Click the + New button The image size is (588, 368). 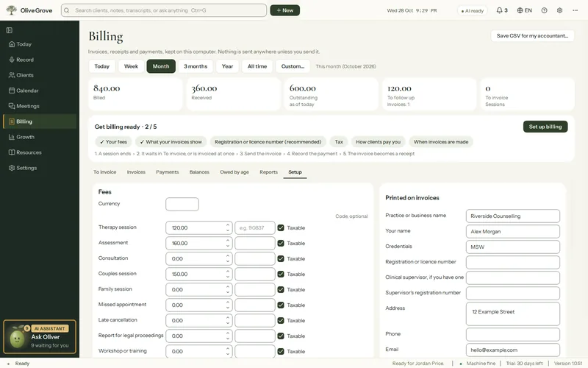(285, 10)
